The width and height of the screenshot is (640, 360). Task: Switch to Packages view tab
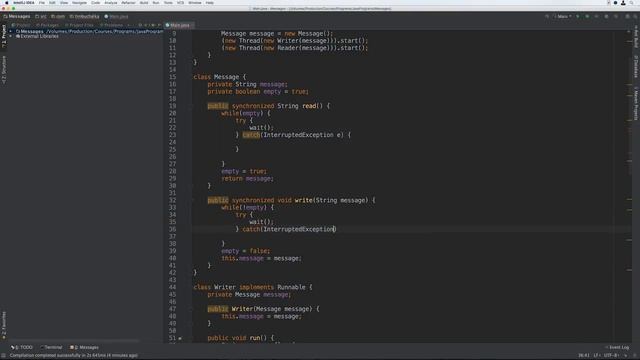click(x=47, y=25)
